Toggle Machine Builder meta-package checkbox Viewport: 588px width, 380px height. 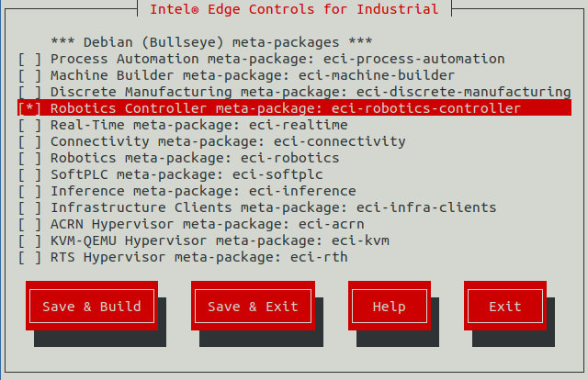pyautogui.click(x=30, y=75)
